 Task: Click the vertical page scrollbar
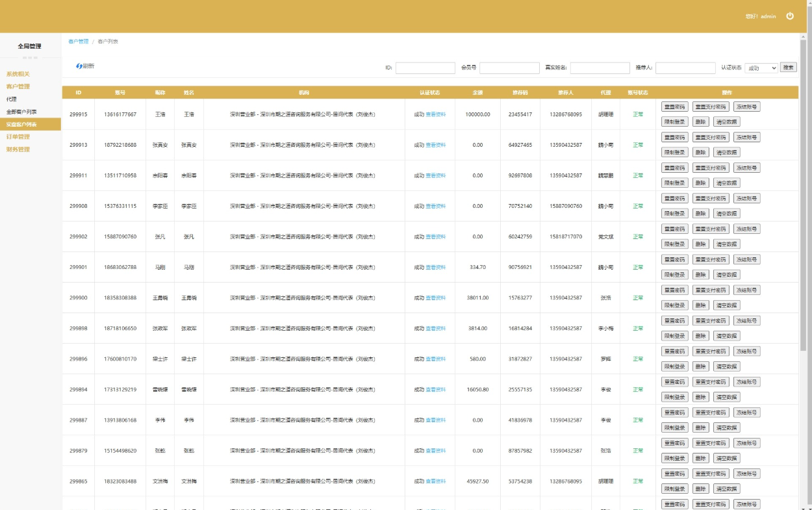tap(804, 195)
